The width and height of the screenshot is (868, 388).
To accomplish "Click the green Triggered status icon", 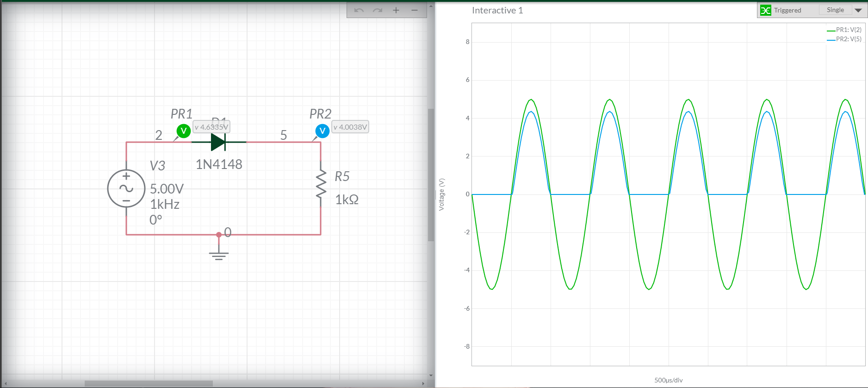I will click(x=766, y=10).
